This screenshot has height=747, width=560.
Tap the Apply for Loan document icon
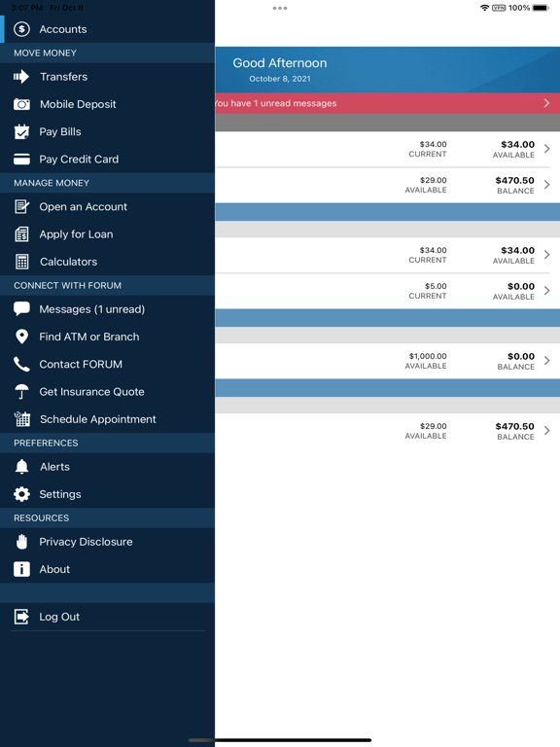pyautogui.click(x=21, y=234)
